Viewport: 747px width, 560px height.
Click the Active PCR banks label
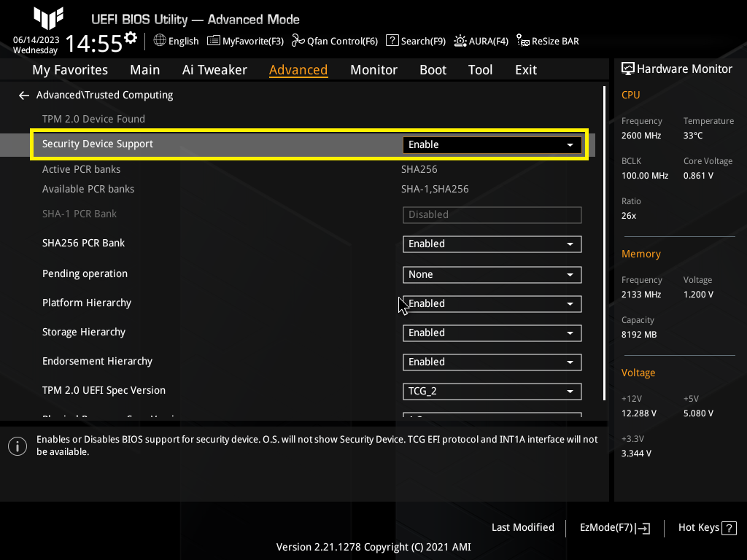(x=81, y=169)
